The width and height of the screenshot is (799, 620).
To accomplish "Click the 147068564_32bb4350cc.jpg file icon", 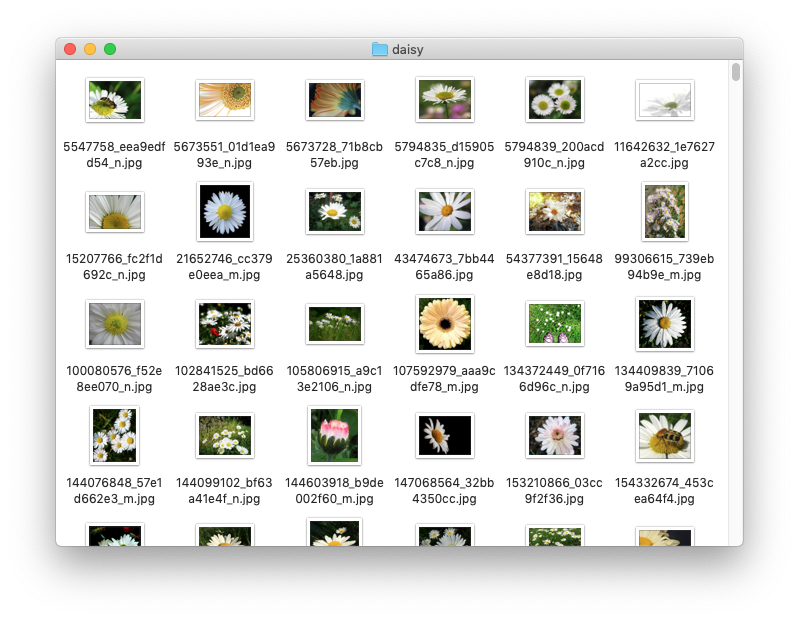I will click(x=445, y=435).
